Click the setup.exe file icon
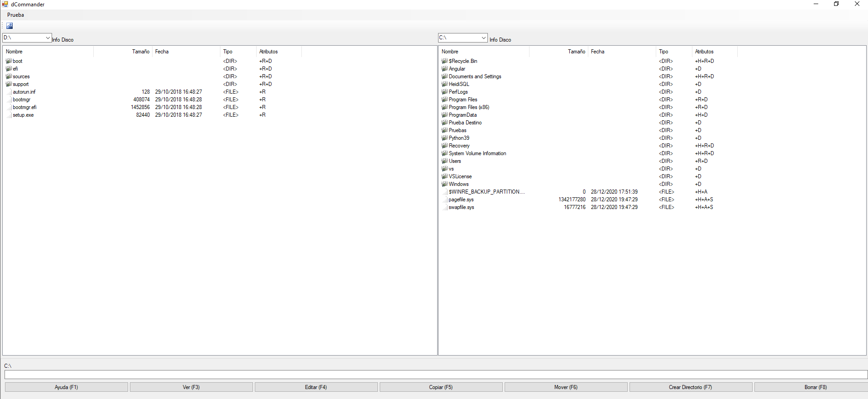Image resolution: width=868 pixels, height=399 pixels. (9, 115)
